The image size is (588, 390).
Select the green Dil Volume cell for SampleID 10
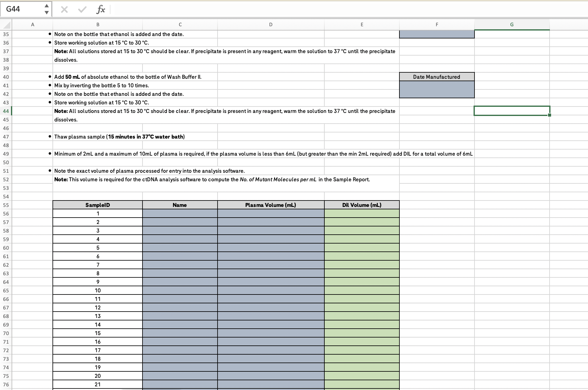click(362, 290)
